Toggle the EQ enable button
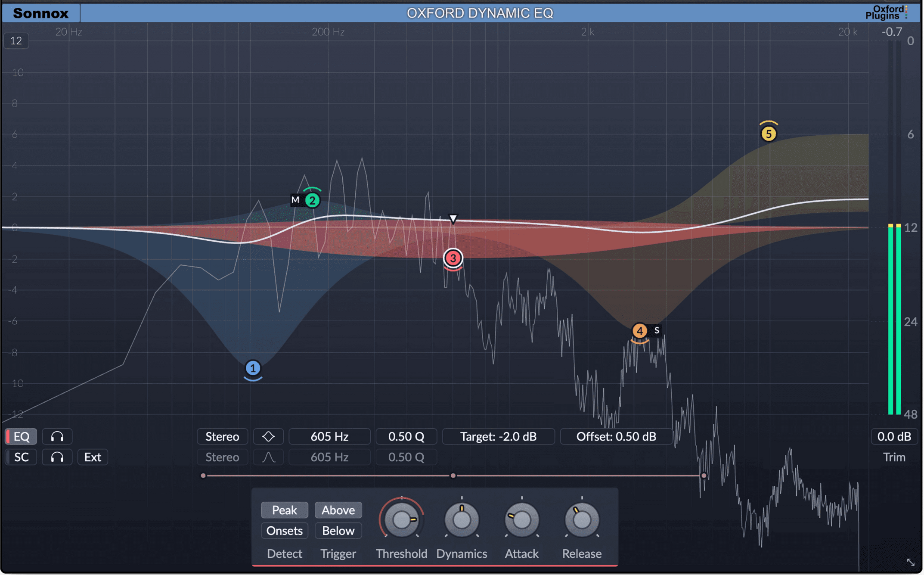This screenshot has width=924, height=575. pos(21,436)
